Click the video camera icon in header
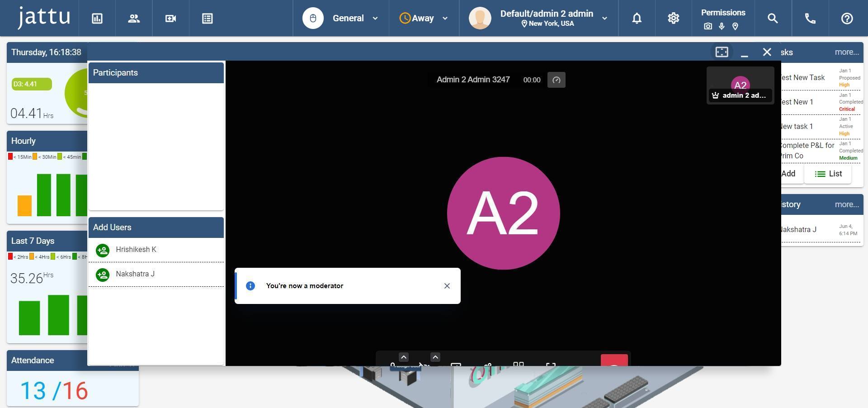868x408 pixels. click(170, 19)
